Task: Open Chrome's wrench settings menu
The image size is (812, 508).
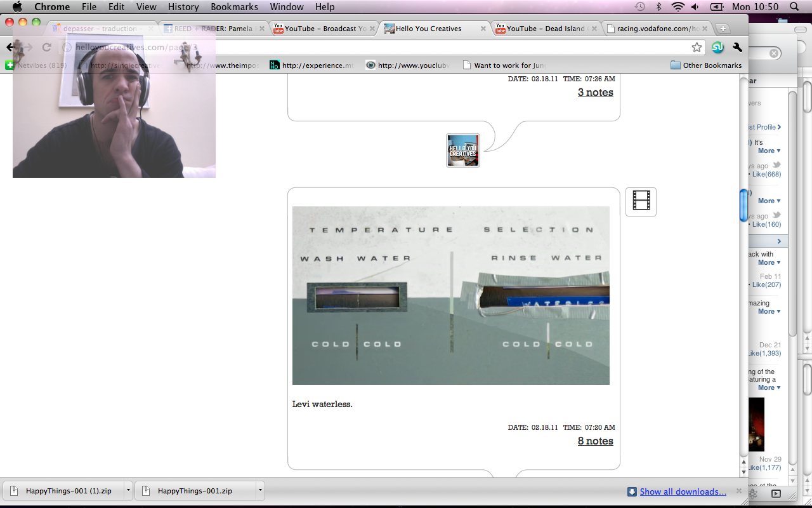Action: point(737,48)
